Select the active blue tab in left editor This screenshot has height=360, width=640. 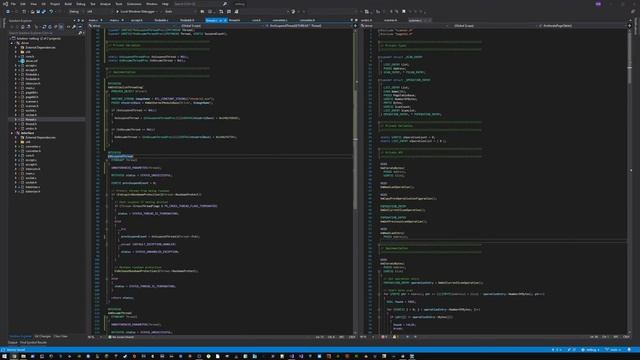click(216, 20)
